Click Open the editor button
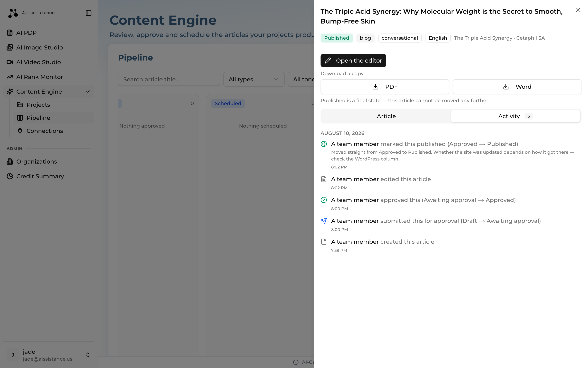The height and width of the screenshot is (368, 588). 353,61
